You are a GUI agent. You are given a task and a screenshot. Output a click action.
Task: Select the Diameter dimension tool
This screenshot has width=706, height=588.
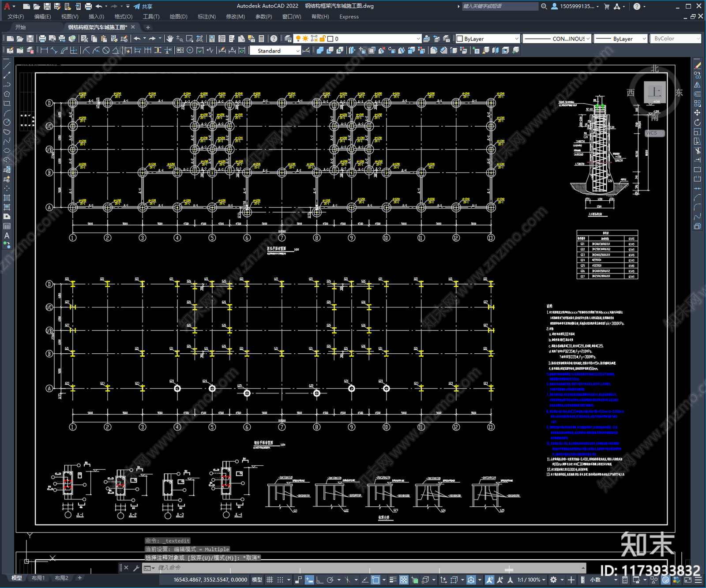106,50
